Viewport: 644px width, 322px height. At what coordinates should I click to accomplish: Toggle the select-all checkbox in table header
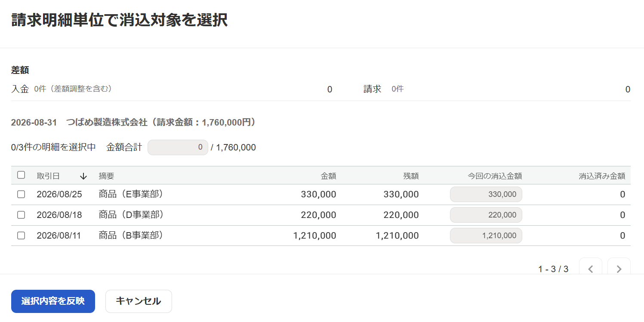point(21,175)
